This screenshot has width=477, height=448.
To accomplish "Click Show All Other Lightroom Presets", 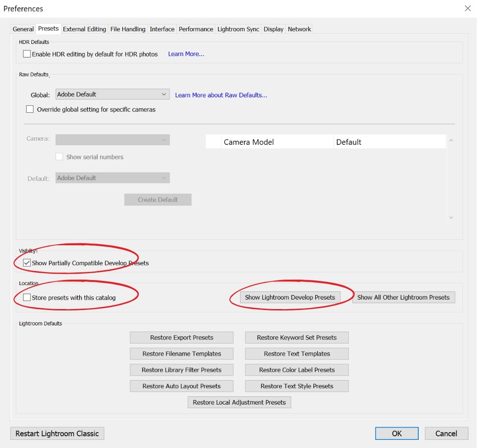I will [x=403, y=297].
